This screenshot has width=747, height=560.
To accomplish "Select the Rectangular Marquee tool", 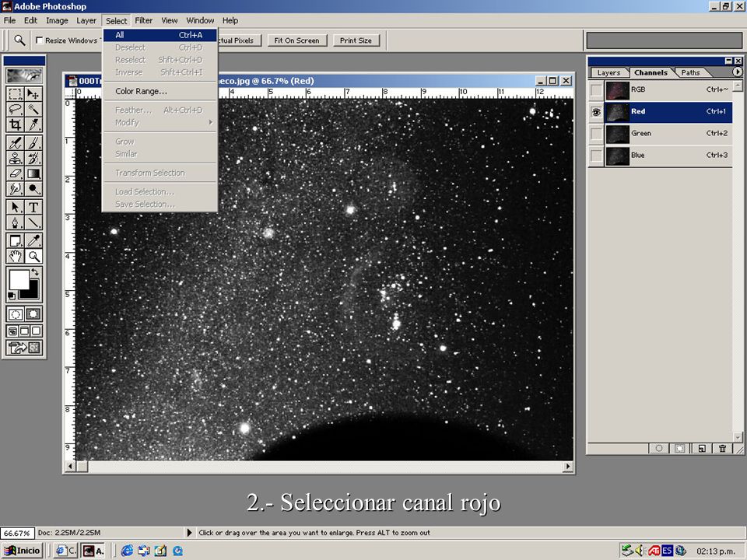I will [16, 94].
